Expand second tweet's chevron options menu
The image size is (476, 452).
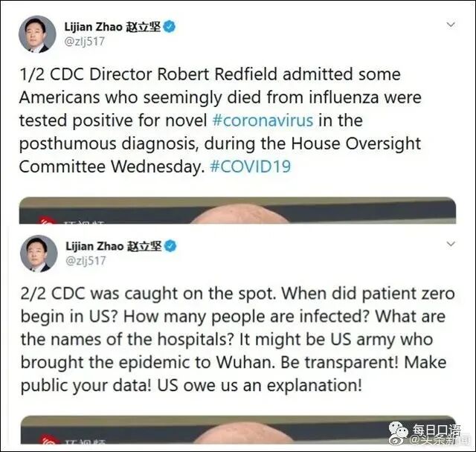coord(451,244)
